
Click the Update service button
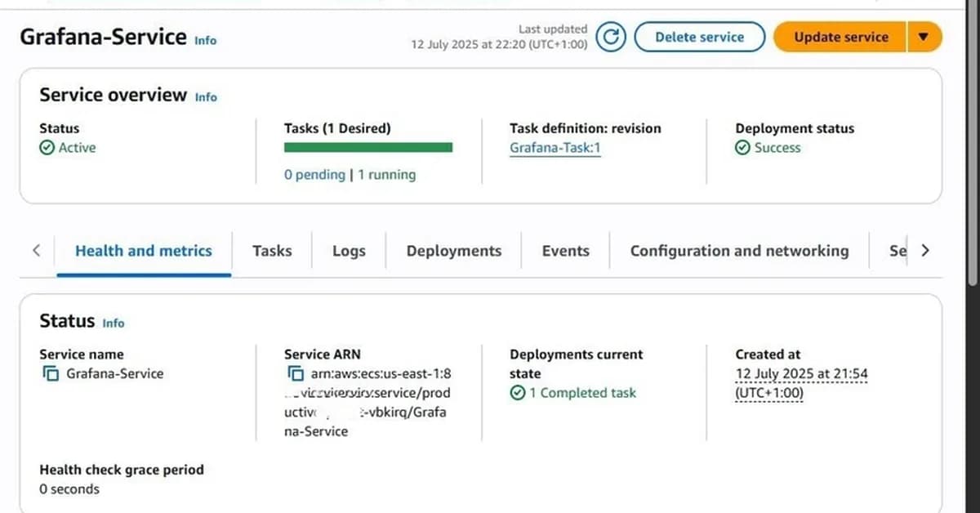pos(840,37)
